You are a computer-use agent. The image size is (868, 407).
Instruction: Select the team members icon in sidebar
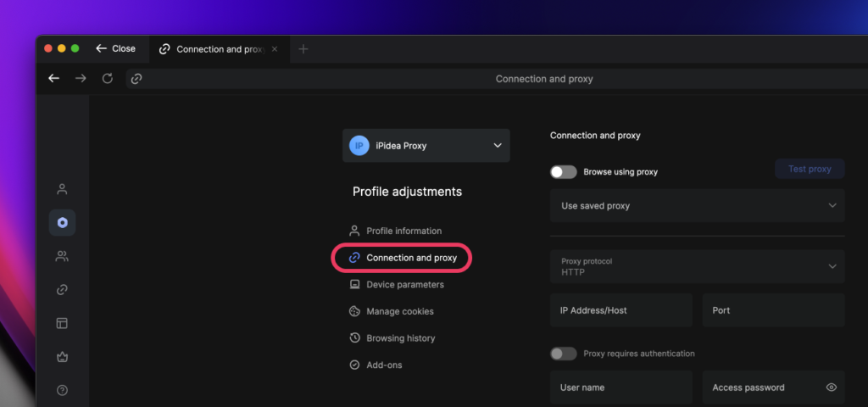coord(62,256)
